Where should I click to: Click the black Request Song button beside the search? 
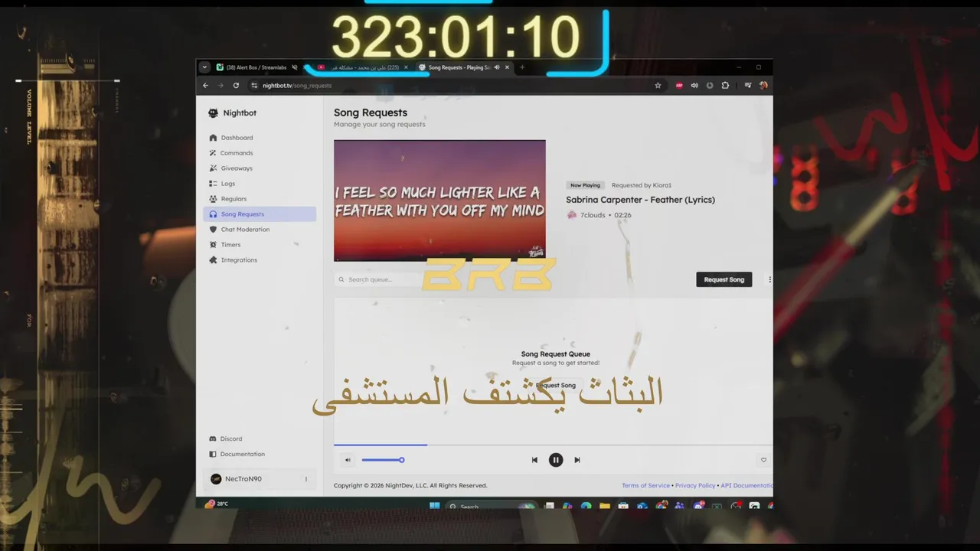point(724,279)
